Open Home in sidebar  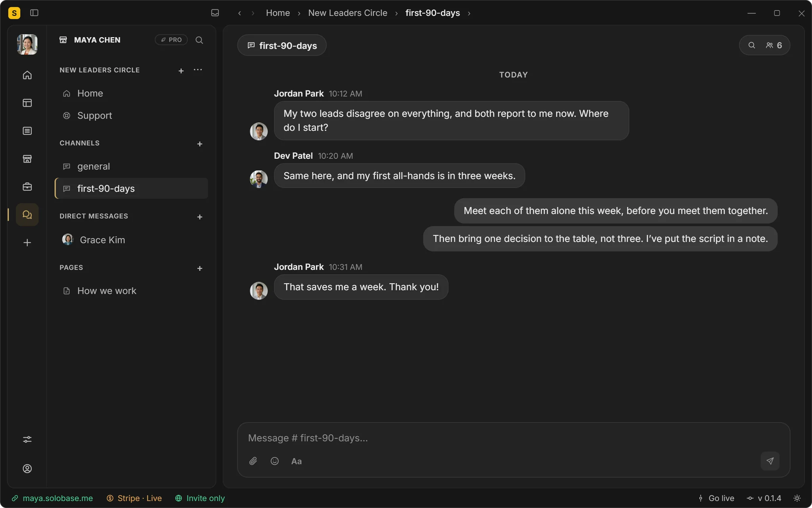pyautogui.click(x=131, y=93)
